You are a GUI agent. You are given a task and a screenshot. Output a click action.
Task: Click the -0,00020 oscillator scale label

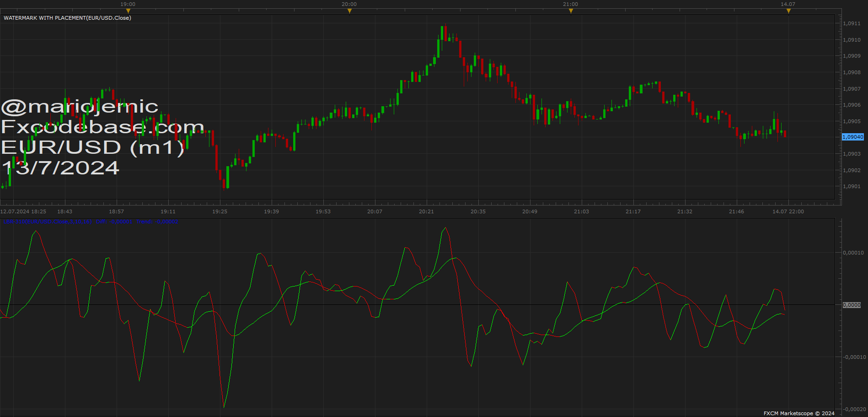[x=853, y=409]
